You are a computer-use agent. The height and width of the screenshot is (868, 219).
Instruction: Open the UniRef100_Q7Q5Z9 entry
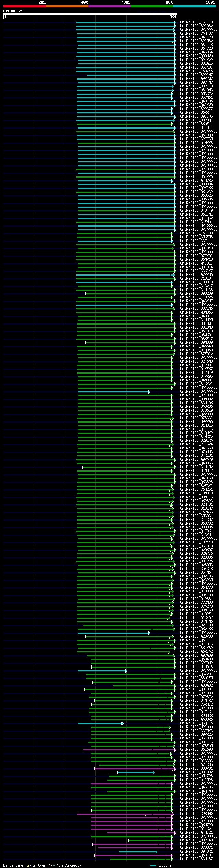point(196,411)
